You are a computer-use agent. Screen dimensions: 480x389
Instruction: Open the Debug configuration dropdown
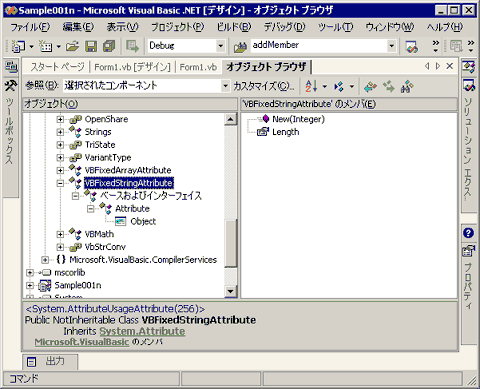tap(220, 46)
